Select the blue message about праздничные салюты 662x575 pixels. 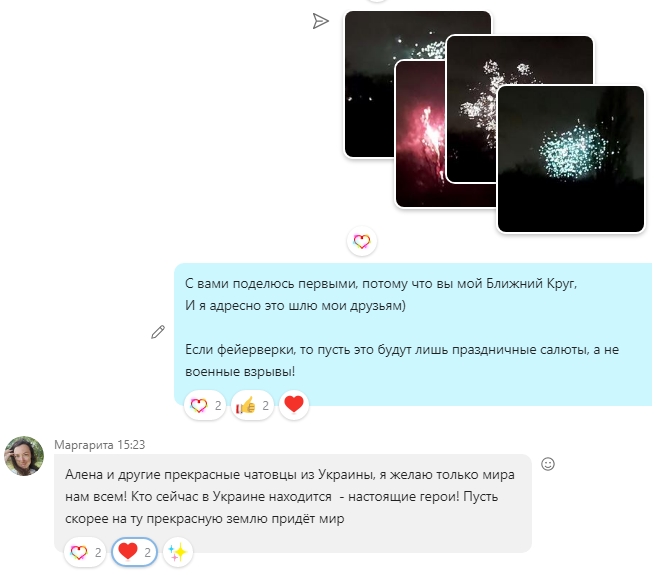tap(413, 334)
